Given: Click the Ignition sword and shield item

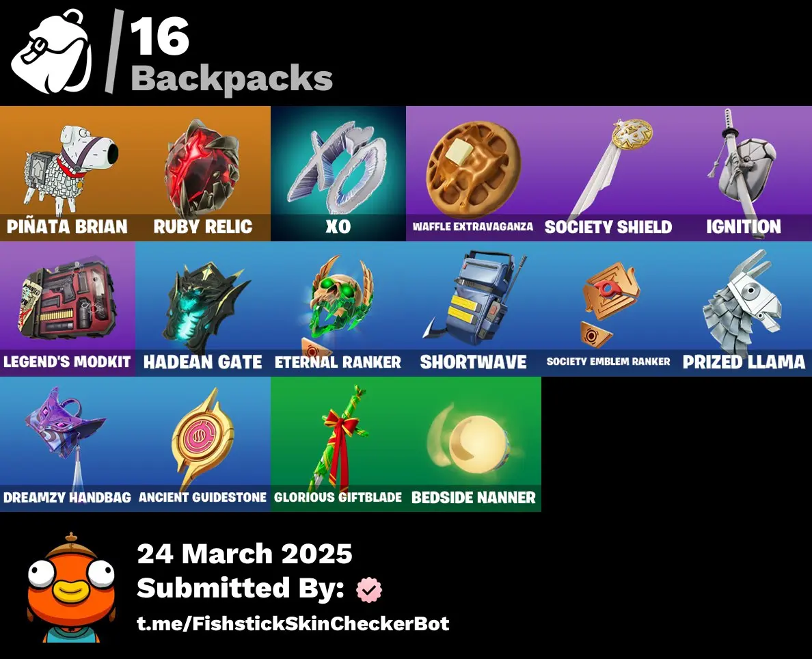Looking at the screenshot, I should coord(744,174).
